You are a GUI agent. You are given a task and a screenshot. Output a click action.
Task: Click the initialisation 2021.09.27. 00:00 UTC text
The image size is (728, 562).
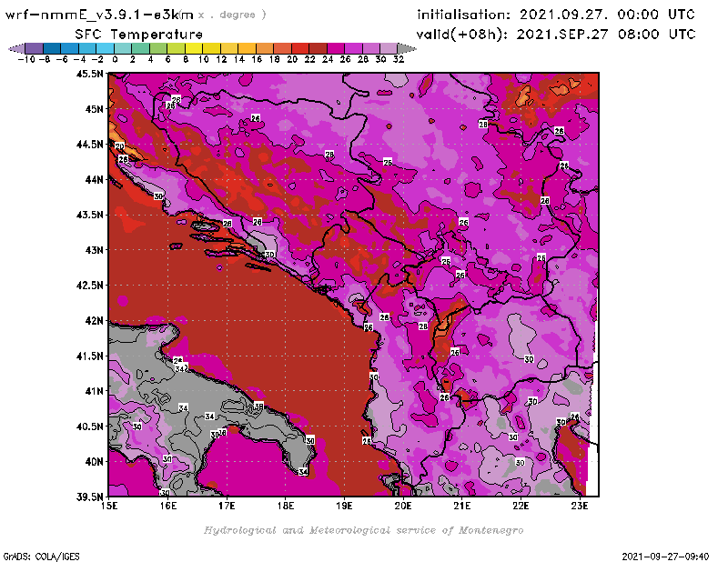[x=556, y=15]
